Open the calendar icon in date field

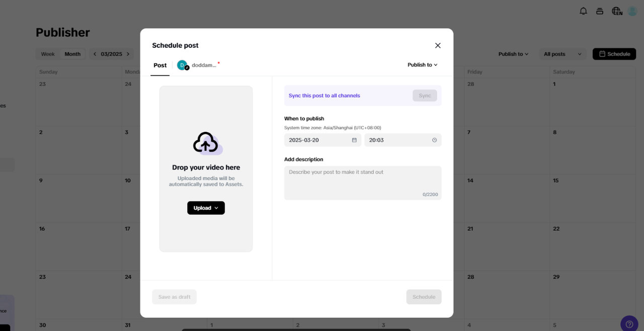pyautogui.click(x=354, y=140)
